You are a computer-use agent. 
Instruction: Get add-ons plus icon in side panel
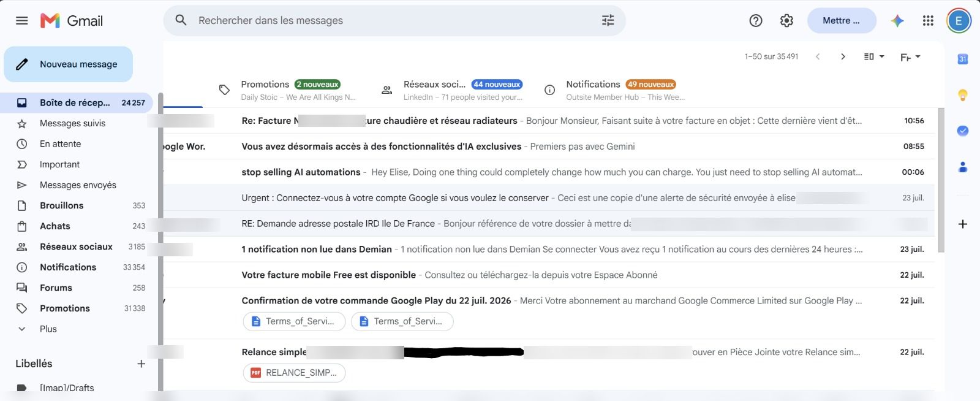point(963,224)
